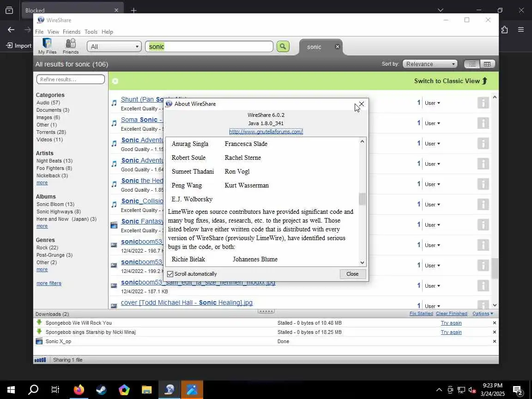Image resolution: width=532 pixels, height=399 pixels.
Task: Close the sonic search tab
Action: point(337,47)
